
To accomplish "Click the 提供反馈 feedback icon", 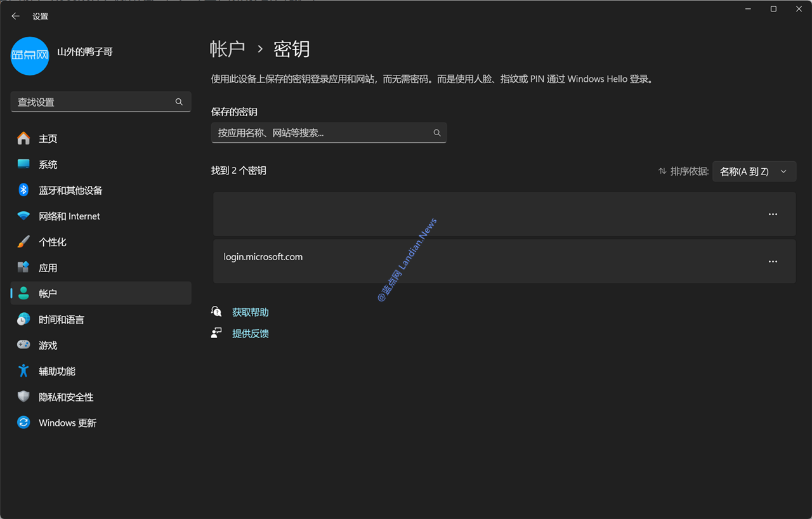I will point(217,333).
